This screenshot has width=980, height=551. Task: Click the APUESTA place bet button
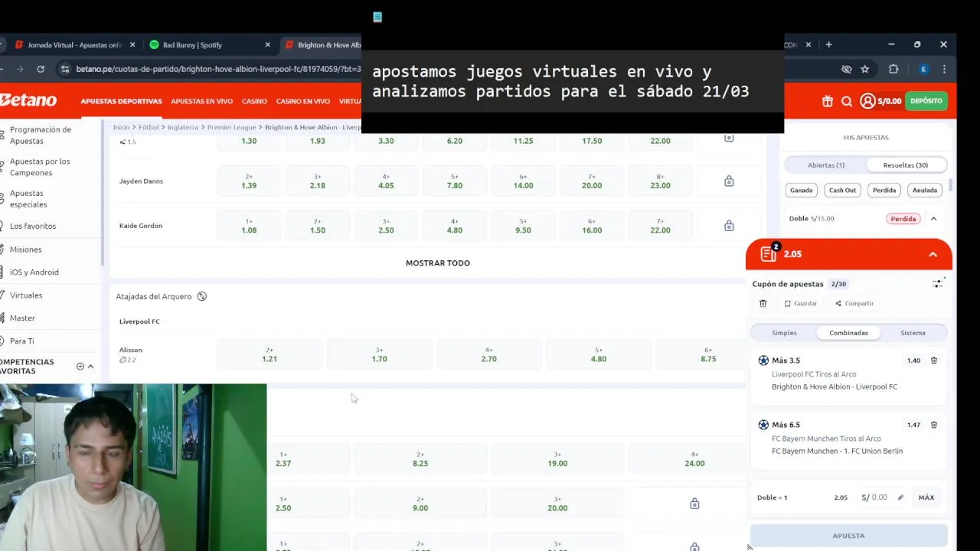848,536
